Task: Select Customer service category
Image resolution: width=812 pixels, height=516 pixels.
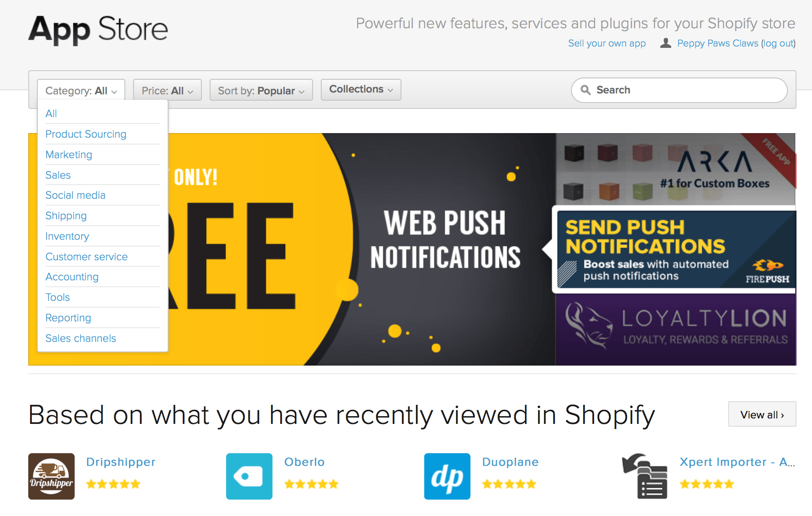Action: (x=87, y=257)
